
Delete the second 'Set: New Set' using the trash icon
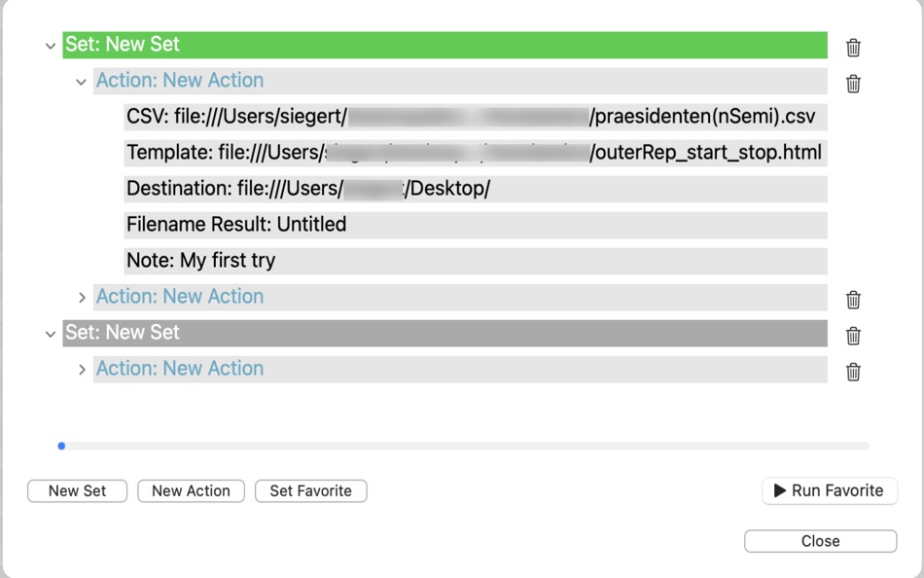point(852,336)
